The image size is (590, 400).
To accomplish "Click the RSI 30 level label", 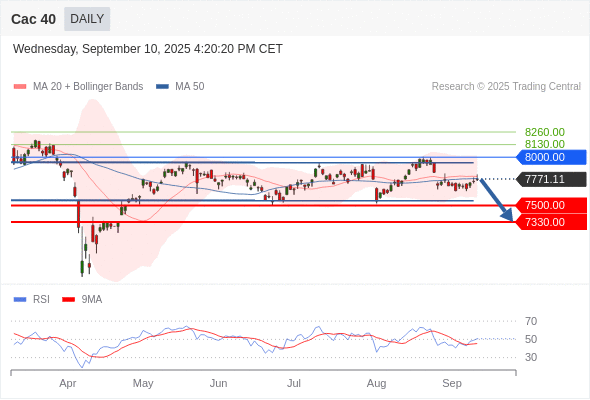I will [x=531, y=357].
